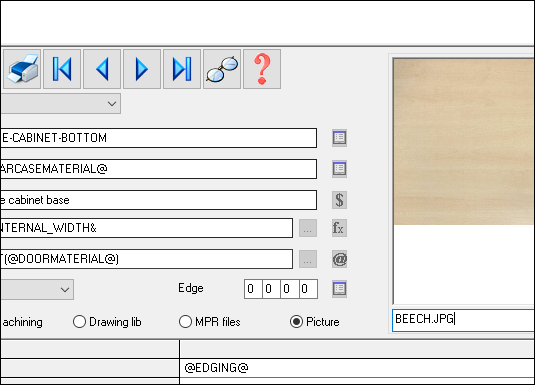Select the Drawing lib radio button
Screen dimensions: 535x385
(79, 322)
